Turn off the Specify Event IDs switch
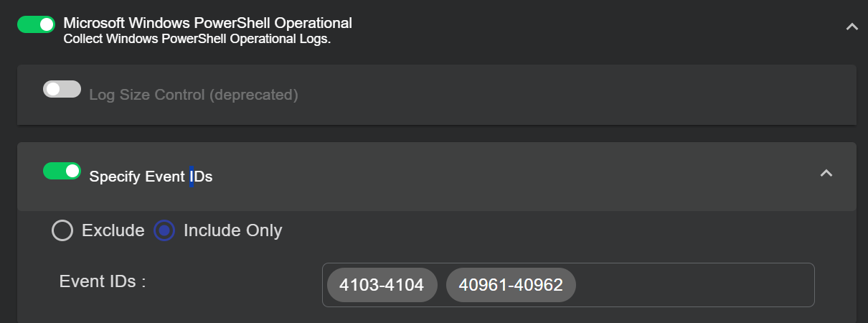868x323 pixels. pyautogui.click(x=62, y=171)
